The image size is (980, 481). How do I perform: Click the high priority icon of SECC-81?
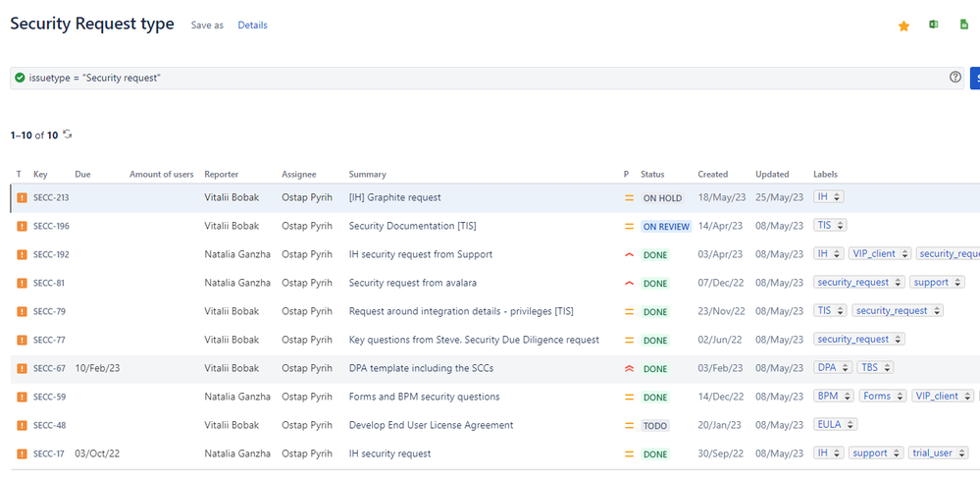629,284
